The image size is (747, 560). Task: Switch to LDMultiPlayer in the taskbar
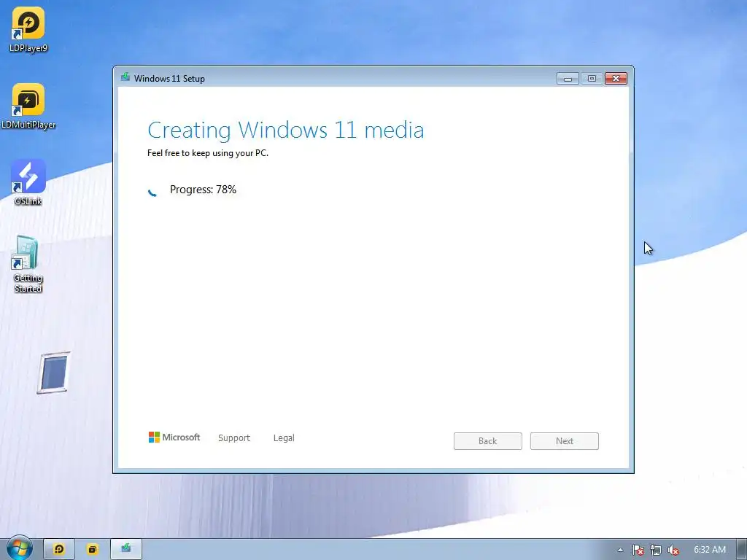pos(93,549)
